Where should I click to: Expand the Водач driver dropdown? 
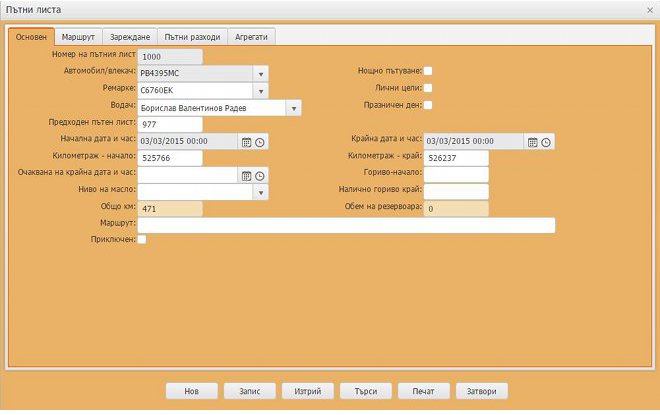(x=293, y=108)
